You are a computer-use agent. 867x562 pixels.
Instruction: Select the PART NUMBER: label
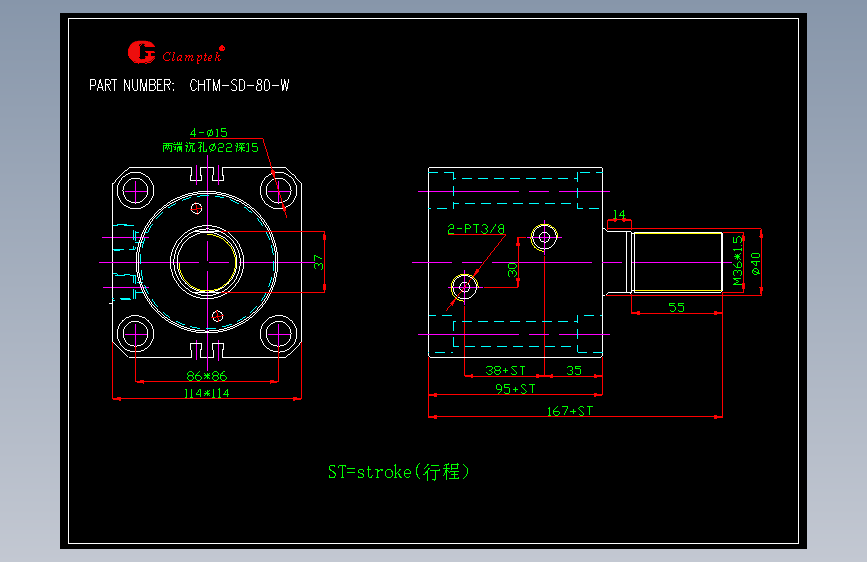coord(132,86)
